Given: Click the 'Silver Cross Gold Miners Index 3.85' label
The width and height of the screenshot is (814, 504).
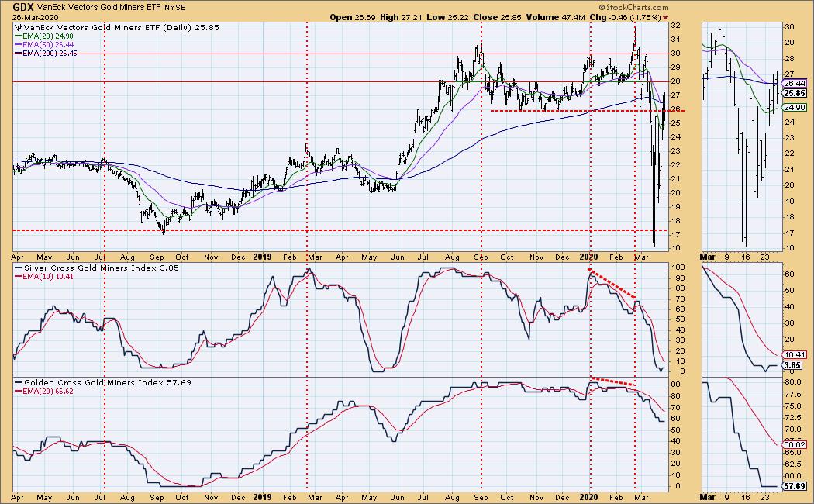Looking at the screenshot, I should tap(102, 268).
